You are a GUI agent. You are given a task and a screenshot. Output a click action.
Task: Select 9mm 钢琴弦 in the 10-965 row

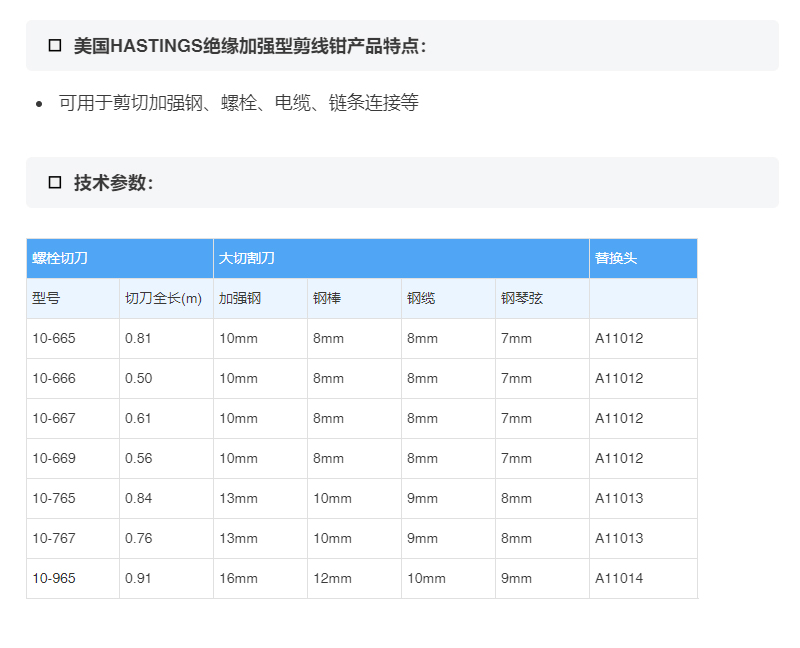[x=516, y=578]
